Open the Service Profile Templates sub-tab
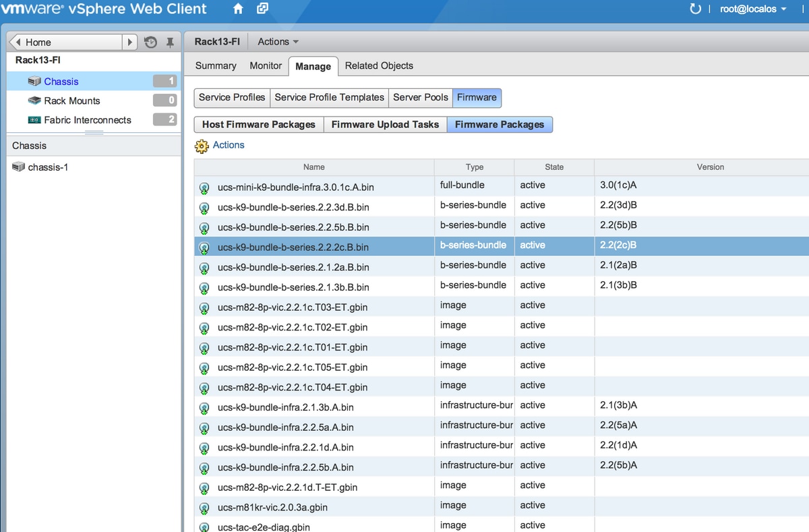The height and width of the screenshot is (532, 809). click(x=329, y=98)
